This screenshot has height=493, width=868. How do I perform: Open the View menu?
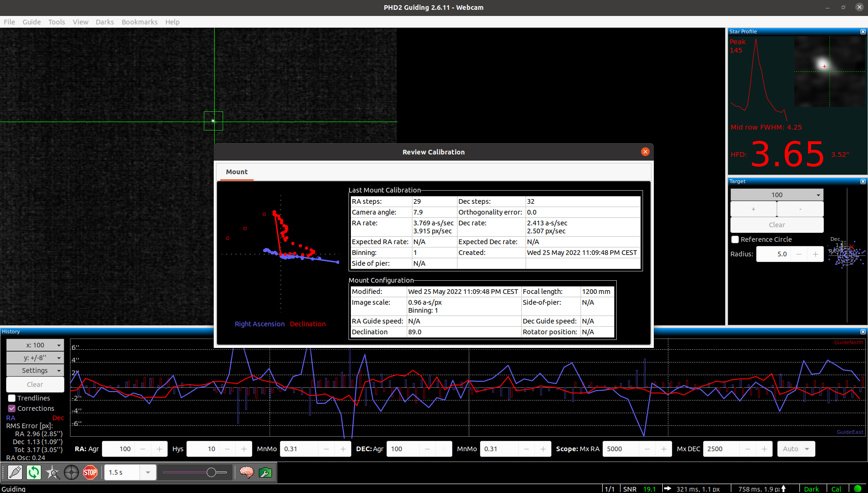pos(80,22)
